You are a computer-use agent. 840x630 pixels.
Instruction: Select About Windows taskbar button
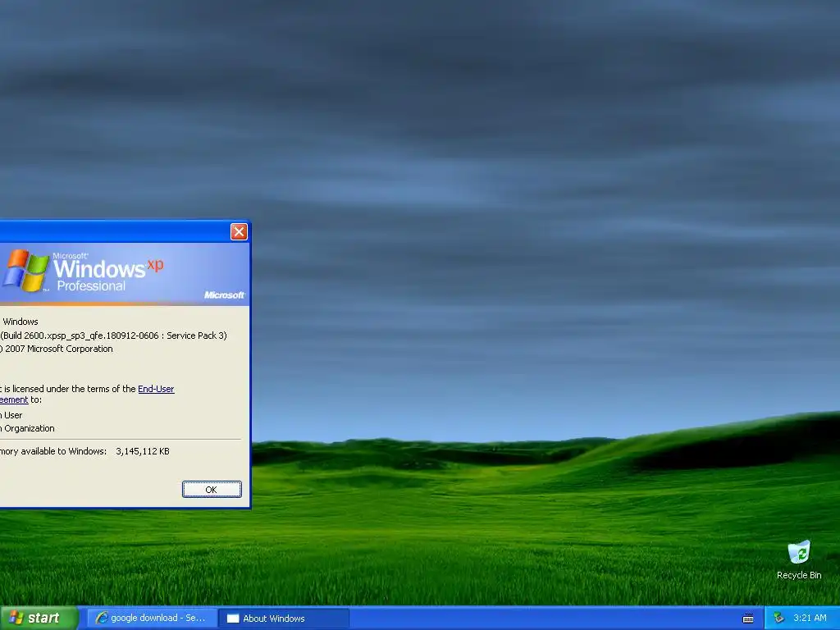tap(284, 619)
